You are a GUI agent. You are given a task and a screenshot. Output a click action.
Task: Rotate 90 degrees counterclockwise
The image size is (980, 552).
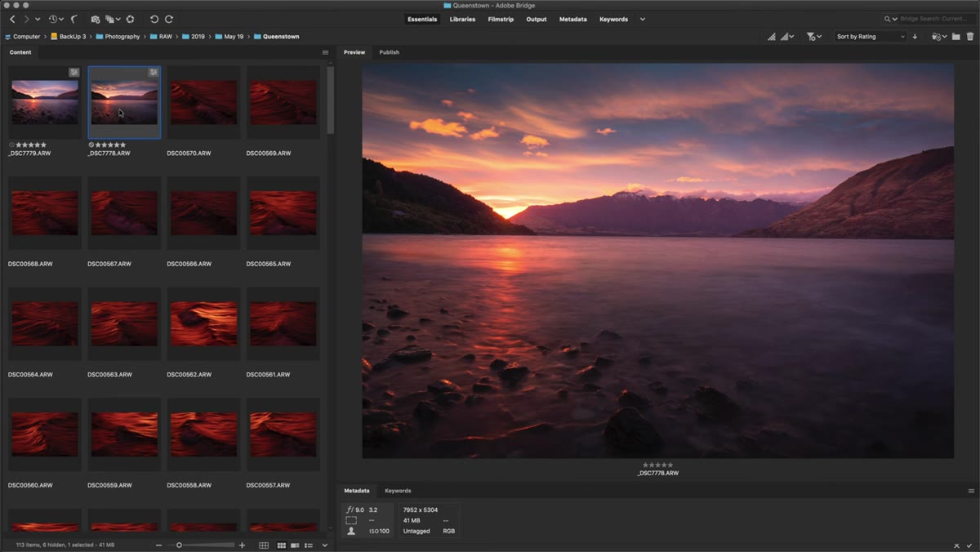point(154,19)
